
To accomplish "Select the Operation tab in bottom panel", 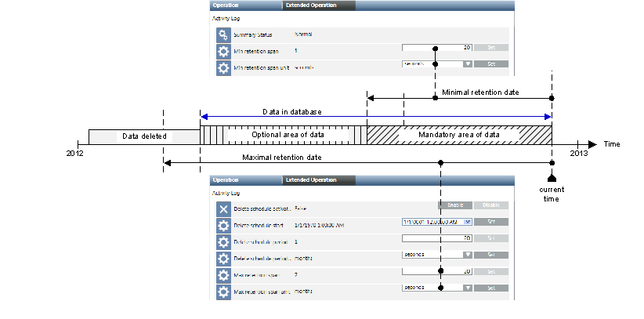I will point(225,179).
